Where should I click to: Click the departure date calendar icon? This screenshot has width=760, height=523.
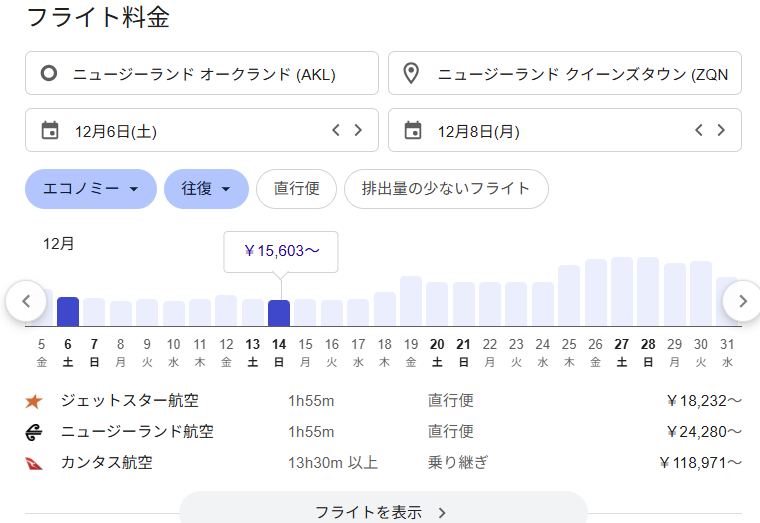[50, 130]
